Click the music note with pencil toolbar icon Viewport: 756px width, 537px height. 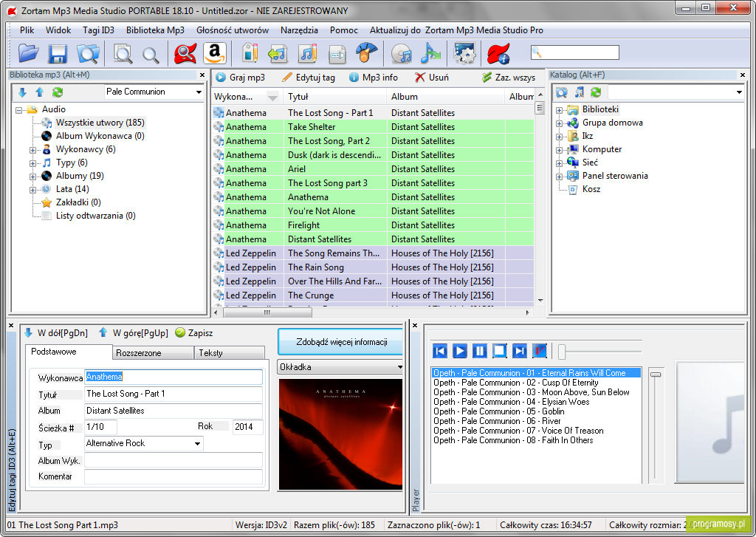(x=308, y=53)
